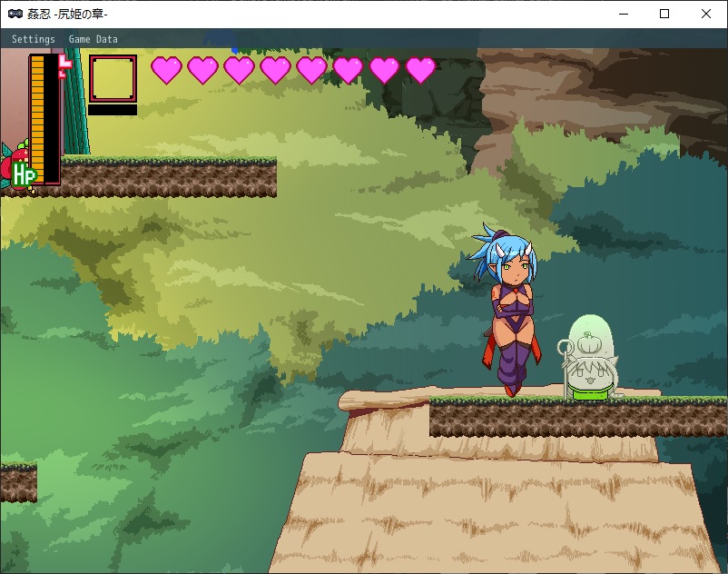The height and width of the screenshot is (574, 728).
Task: Click the third pink heart
Action: 239,70
